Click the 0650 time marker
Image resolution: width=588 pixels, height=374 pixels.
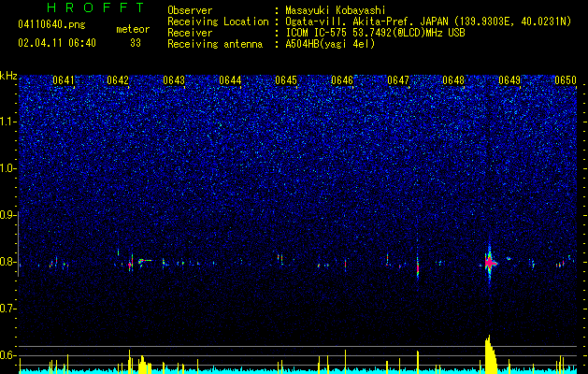[x=566, y=80]
